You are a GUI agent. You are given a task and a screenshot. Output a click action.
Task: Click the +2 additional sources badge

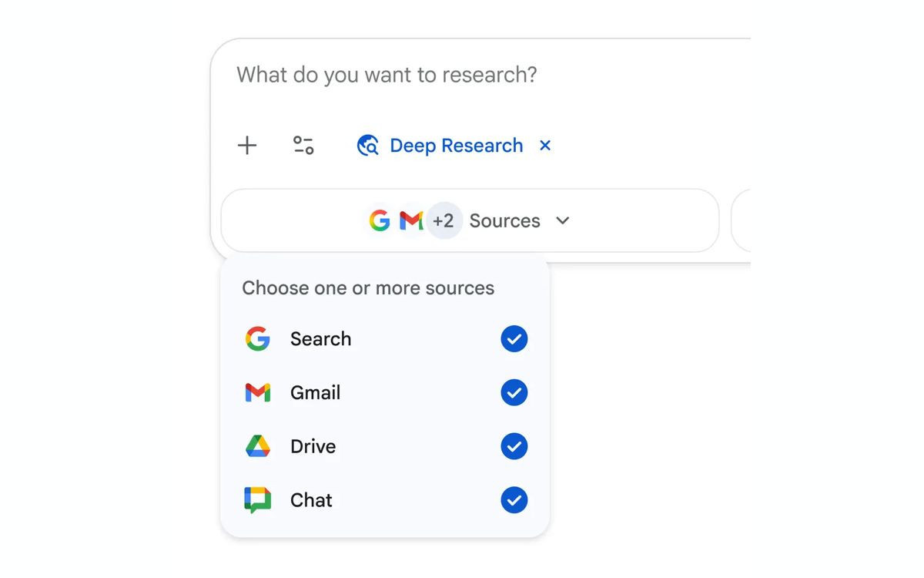click(x=444, y=220)
